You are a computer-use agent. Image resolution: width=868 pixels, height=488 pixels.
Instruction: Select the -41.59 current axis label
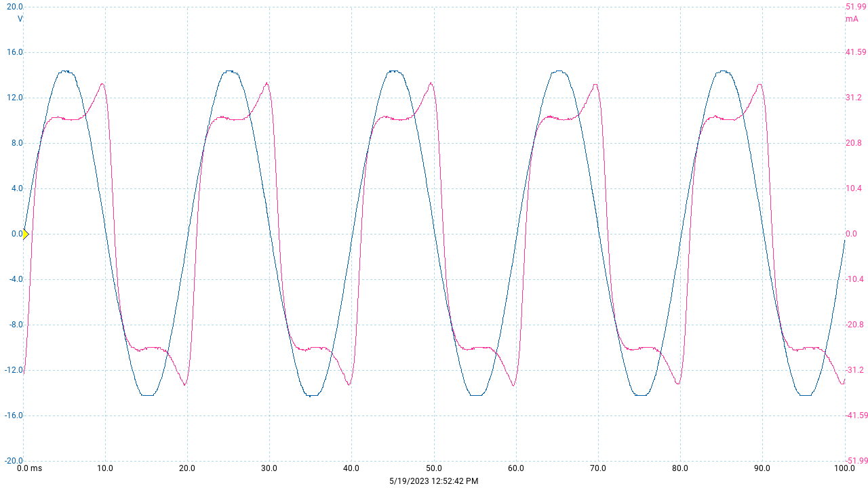point(856,415)
